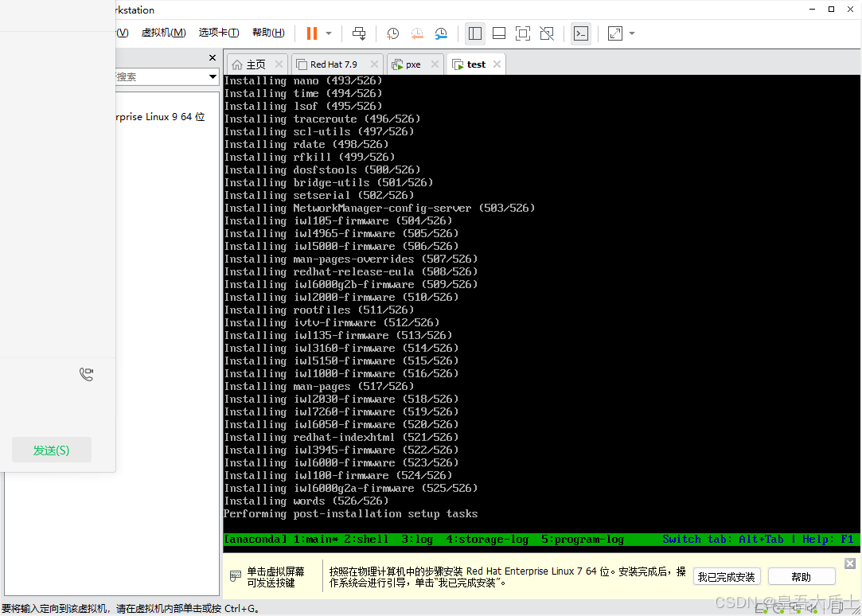Screen dimensions: 862x616
Task: Click the sound card status icon
Action: click(813, 607)
